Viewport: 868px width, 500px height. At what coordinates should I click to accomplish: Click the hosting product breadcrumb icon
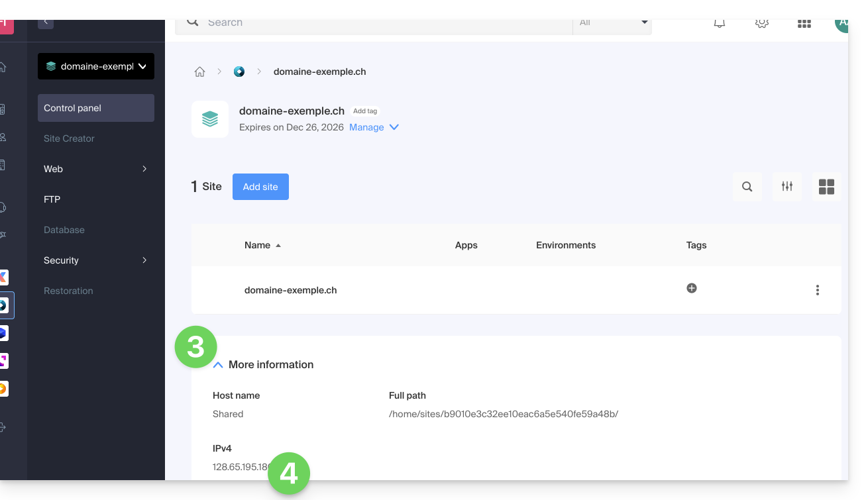[239, 72]
